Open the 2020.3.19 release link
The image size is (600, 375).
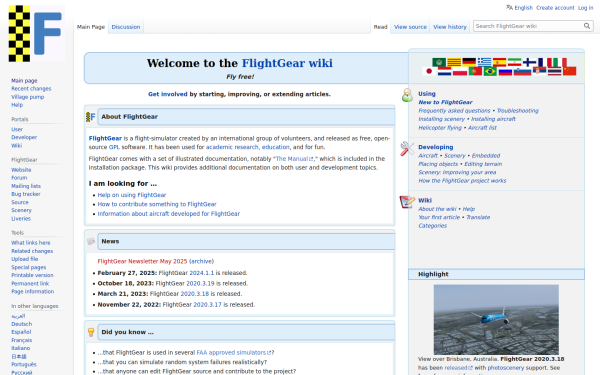pos(200,284)
